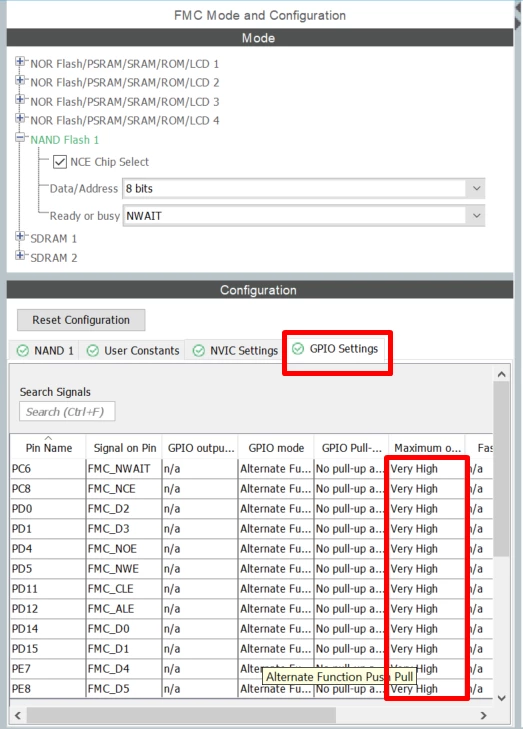523x729 pixels.
Task: Expand NOR Flash/PSRAM/SRAM/ROM/LCD 1 node
Action: click(20, 61)
